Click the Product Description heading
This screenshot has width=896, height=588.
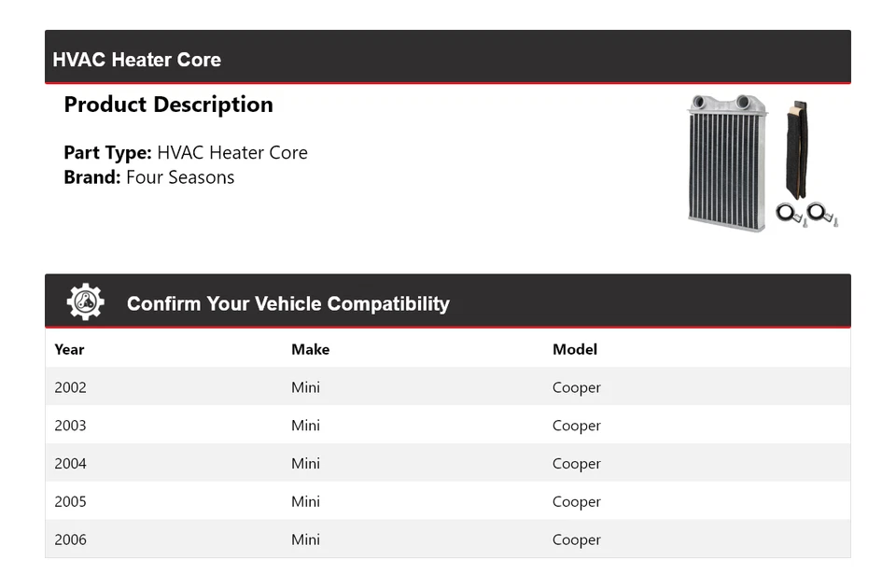click(x=168, y=105)
